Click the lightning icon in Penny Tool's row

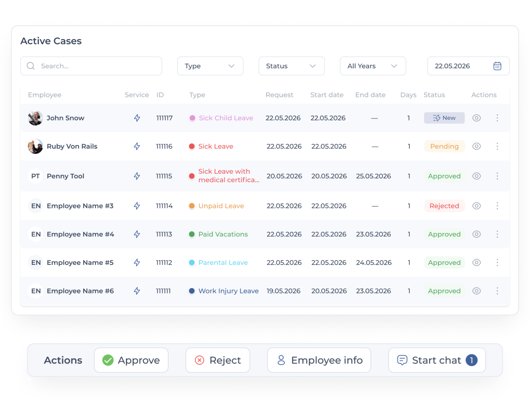click(137, 176)
